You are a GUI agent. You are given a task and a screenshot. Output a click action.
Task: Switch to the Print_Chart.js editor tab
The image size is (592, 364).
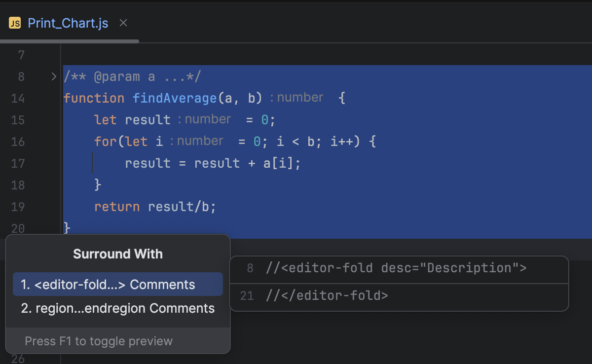68,23
